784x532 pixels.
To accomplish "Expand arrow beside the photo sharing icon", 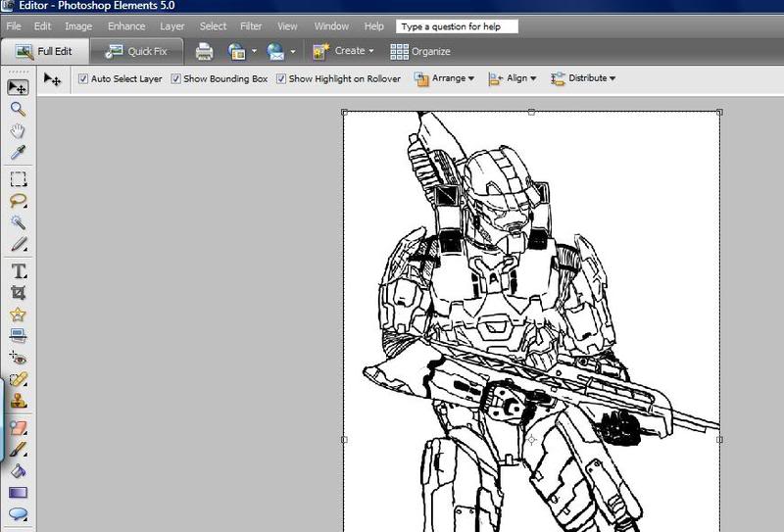I will (x=254, y=51).
